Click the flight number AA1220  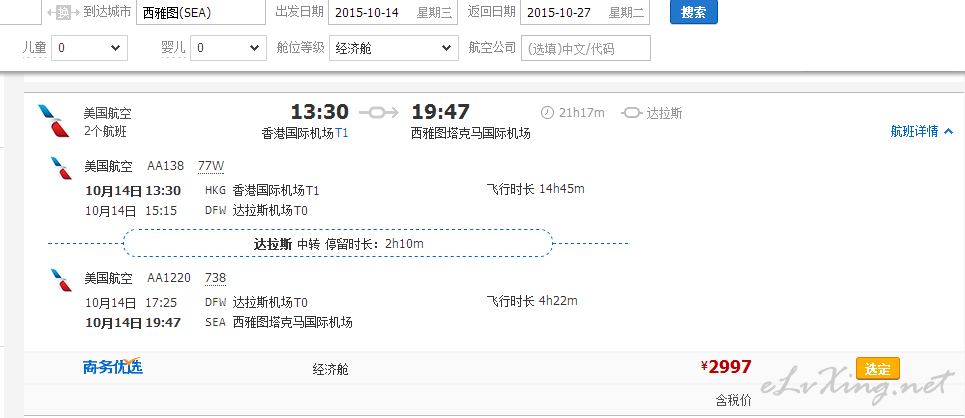point(169,278)
